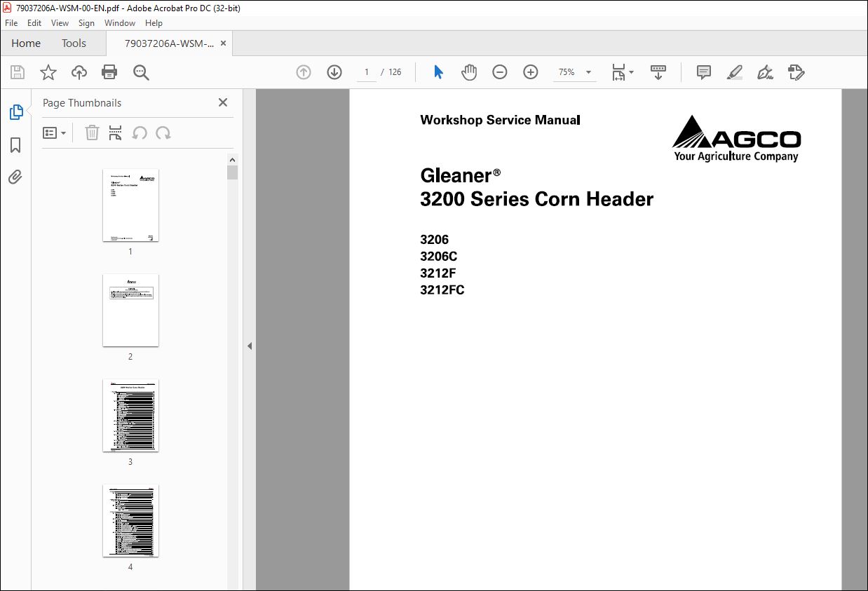Add file to starred with star icon
The image size is (868, 591).
pos(48,72)
